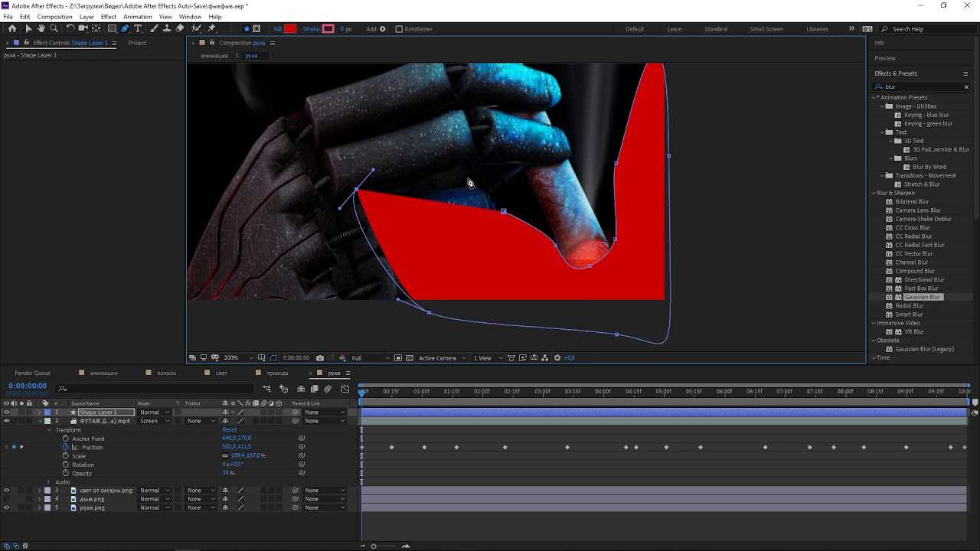Toggle the Frame Blending icon in timeline

click(x=314, y=389)
